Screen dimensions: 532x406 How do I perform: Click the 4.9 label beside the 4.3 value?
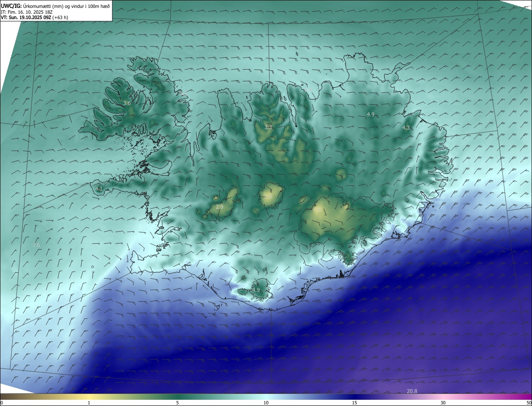point(371,114)
